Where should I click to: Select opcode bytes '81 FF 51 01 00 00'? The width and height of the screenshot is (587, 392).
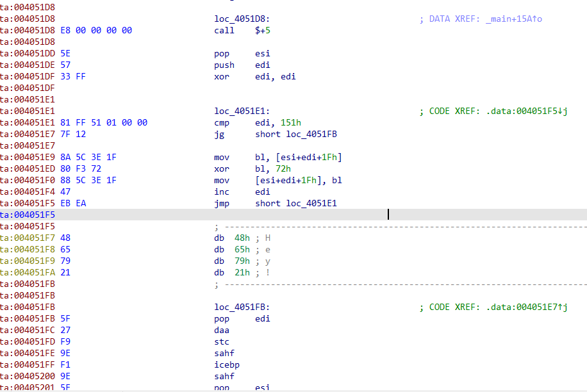pos(104,123)
